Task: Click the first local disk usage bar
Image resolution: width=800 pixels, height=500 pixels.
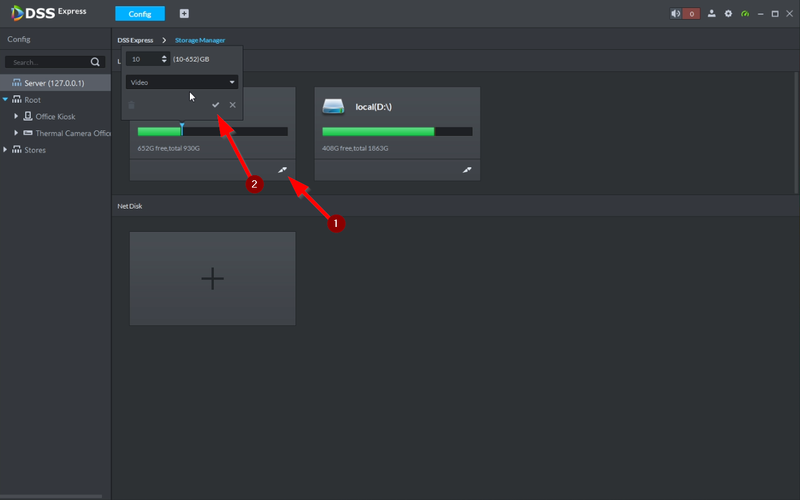Action: tap(213, 132)
